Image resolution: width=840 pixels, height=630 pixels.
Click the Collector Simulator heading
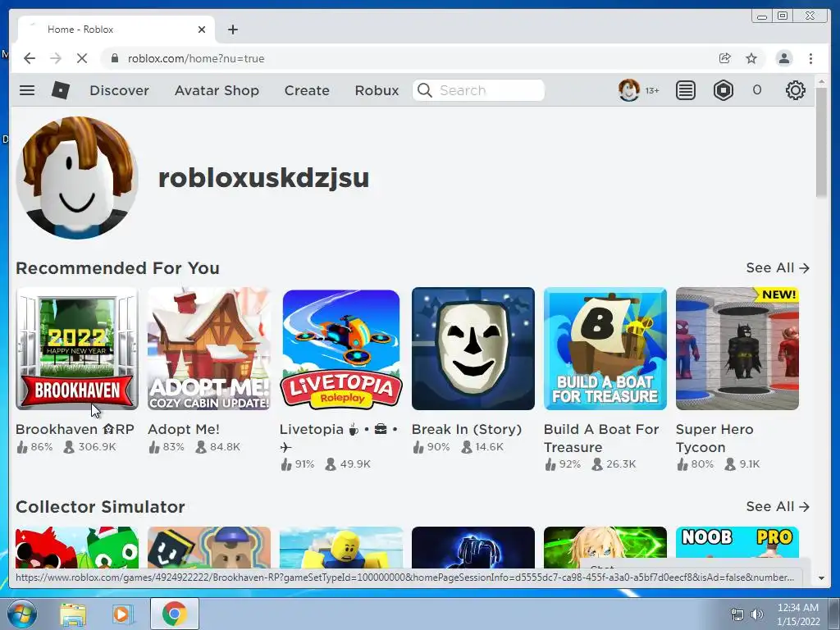(x=100, y=507)
